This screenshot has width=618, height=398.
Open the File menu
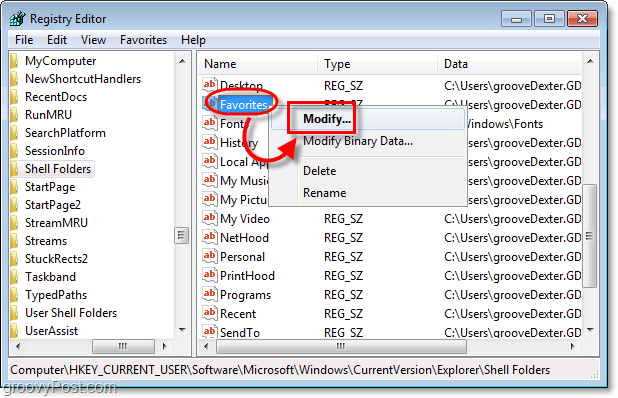coord(24,40)
